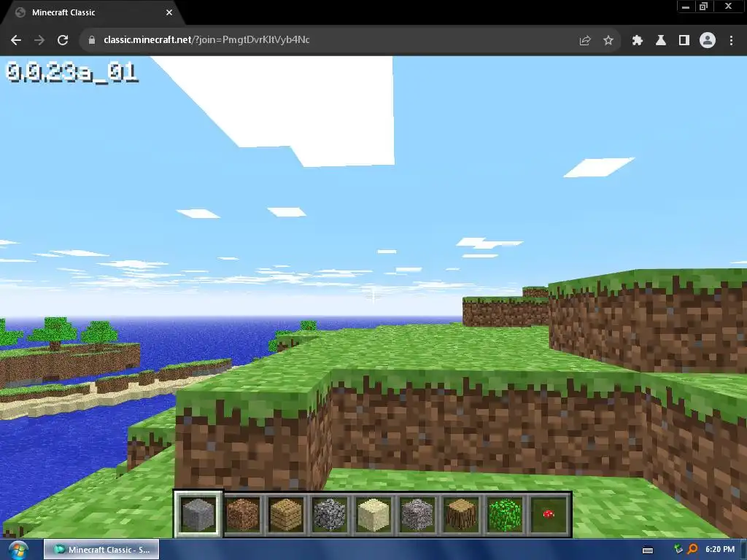Share this page via share icon
This screenshot has height=560, width=747.
tap(585, 41)
